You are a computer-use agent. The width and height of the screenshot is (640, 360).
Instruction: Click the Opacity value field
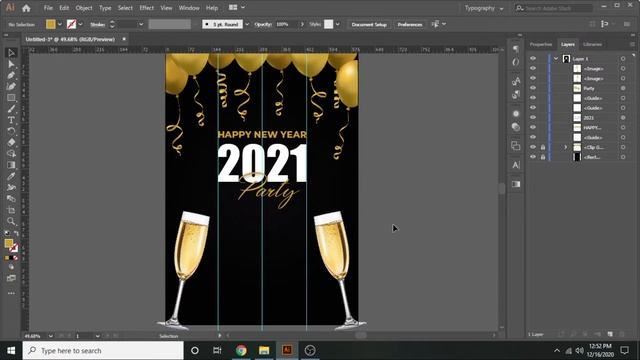(x=287, y=24)
